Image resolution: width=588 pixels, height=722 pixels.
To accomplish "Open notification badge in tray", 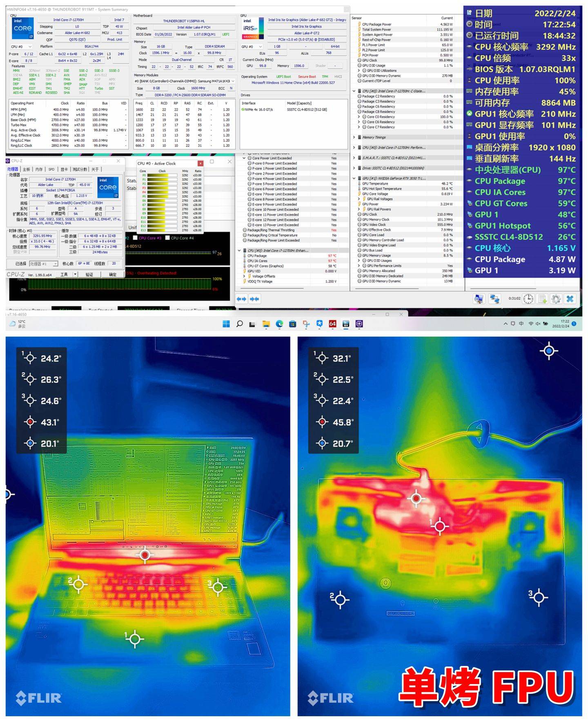I will pos(574,324).
